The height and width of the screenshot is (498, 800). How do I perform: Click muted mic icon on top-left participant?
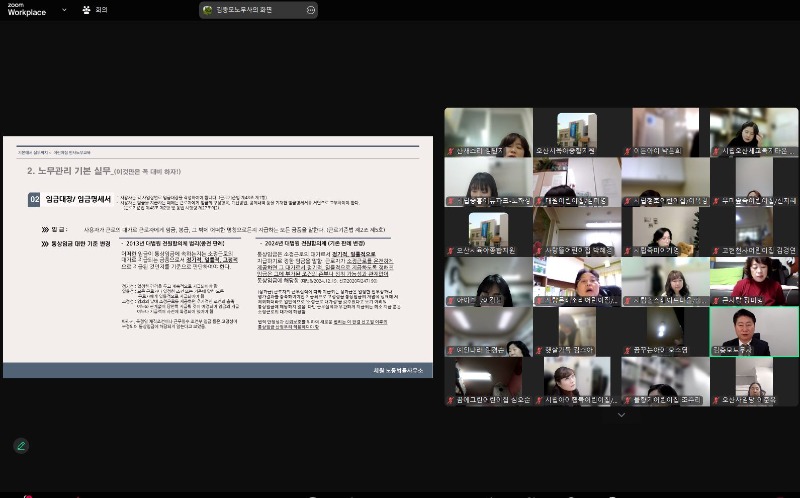click(452, 151)
